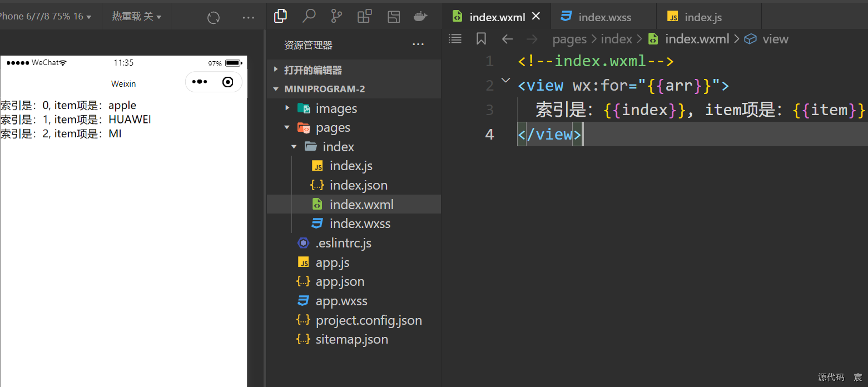Click the closing view tag line

pos(549,134)
